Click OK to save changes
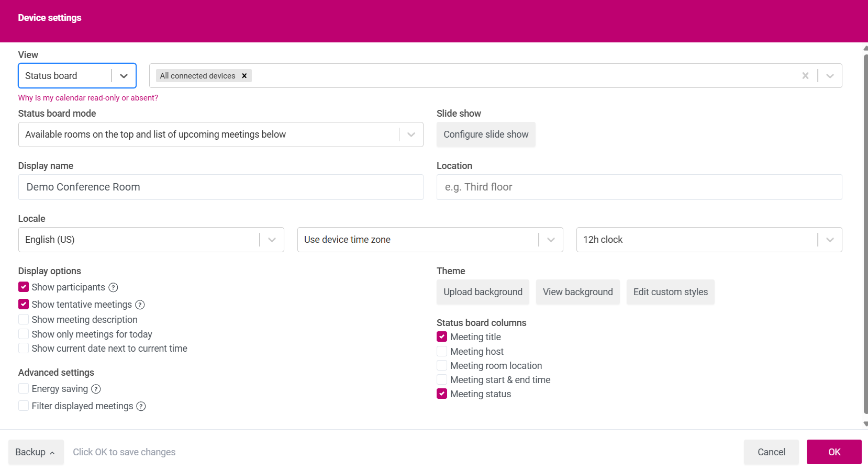Image resolution: width=868 pixels, height=471 pixels. (x=834, y=452)
